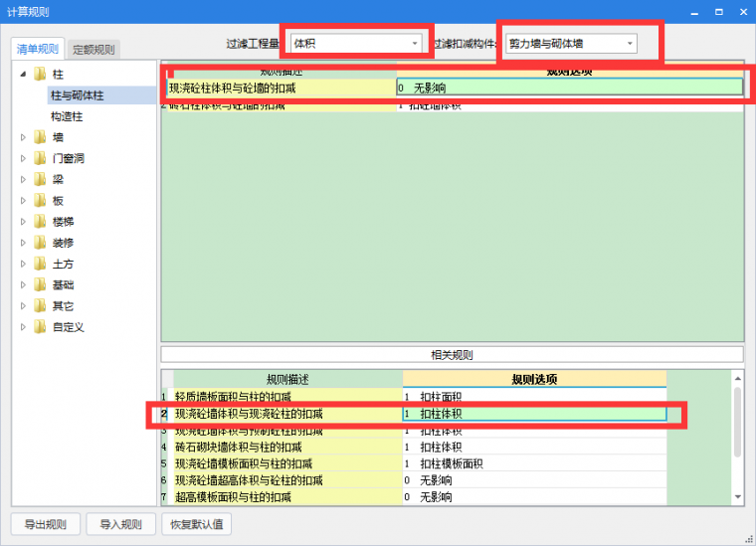Click the folder icon beside 门窗洞
Screen dimensions: 756x546
click(40, 158)
